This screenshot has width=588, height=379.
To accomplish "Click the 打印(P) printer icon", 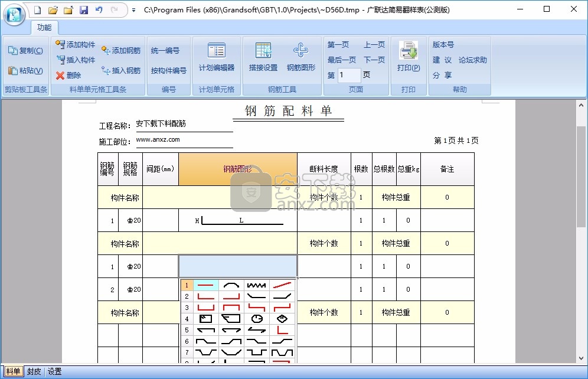I will point(409,56).
